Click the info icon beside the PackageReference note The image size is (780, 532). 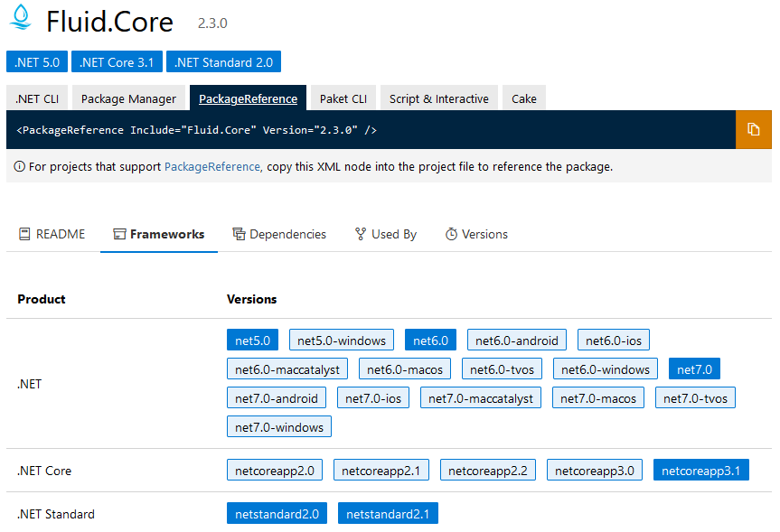pyautogui.click(x=19, y=166)
